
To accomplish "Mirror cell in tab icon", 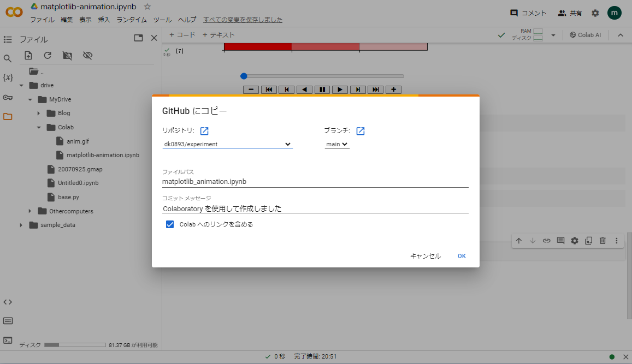I will pos(588,241).
